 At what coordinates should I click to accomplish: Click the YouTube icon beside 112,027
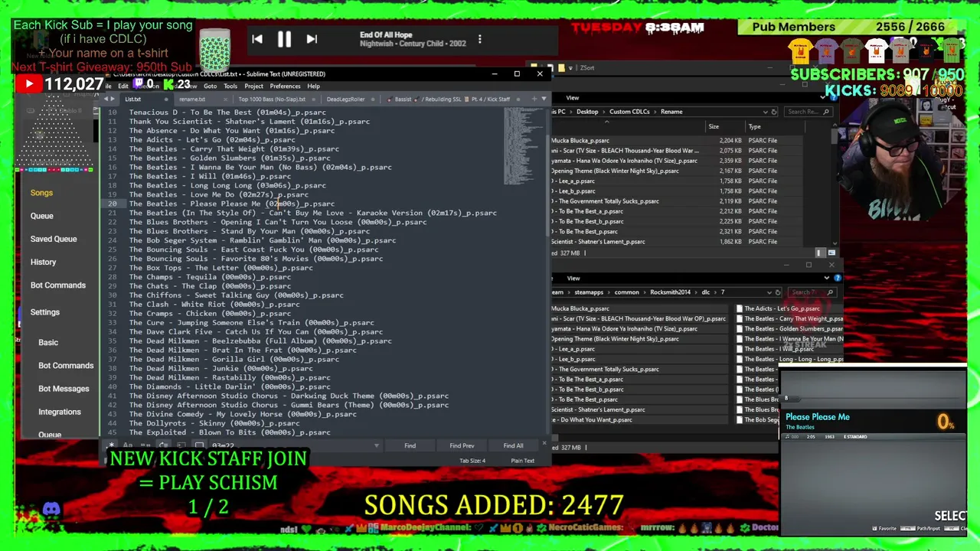tap(28, 84)
